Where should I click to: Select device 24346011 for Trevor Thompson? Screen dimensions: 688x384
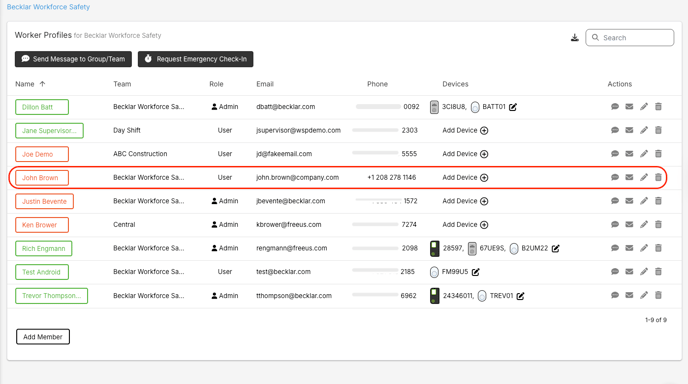(x=452, y=296)
